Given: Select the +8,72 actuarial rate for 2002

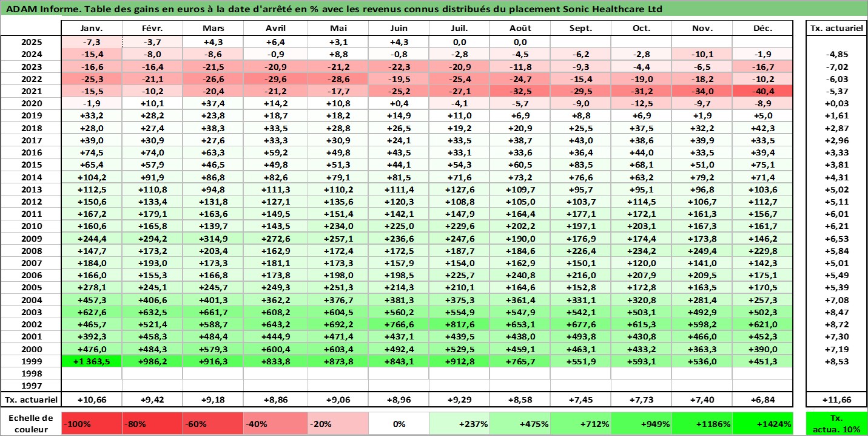Looking at the screenshot, I should (x=836, y=324).
